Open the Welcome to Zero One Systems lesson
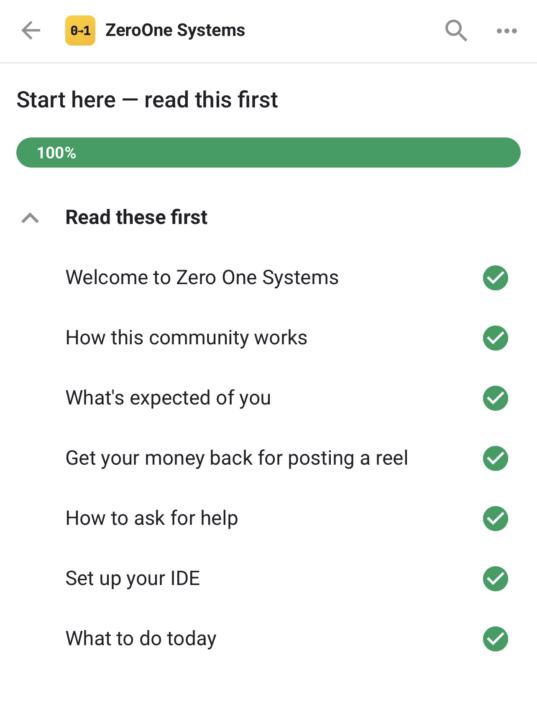 [x=202, y=277]
